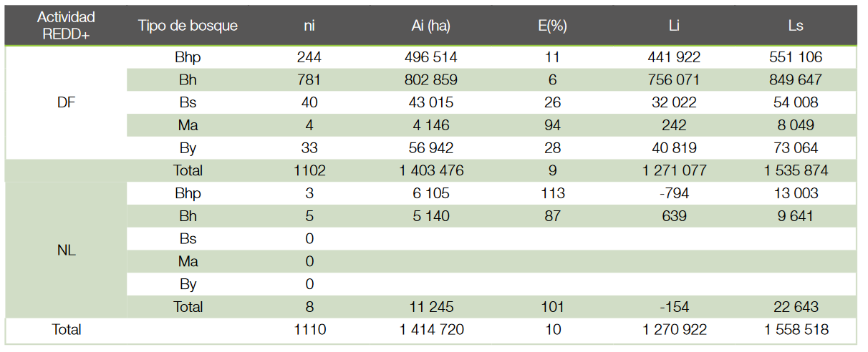The image size is (868, 352).
Task: Click the 'Actividad REDD+' column header
Action: (66, 26)
